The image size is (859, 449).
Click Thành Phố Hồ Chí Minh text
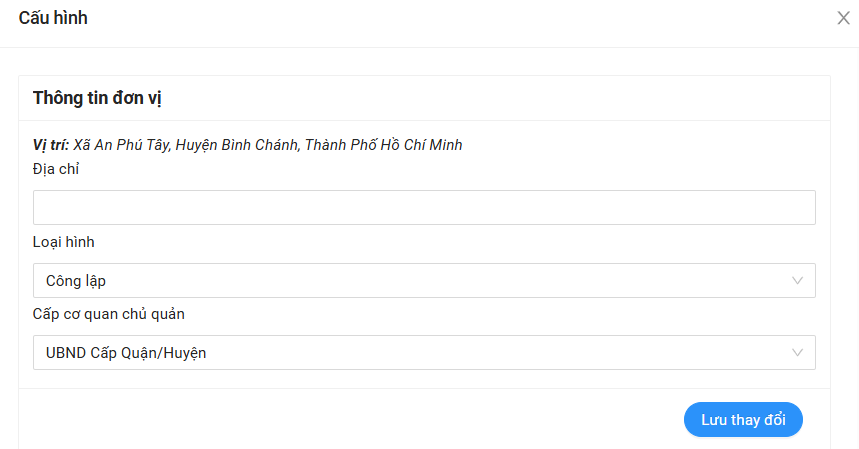tap(383, 145)
